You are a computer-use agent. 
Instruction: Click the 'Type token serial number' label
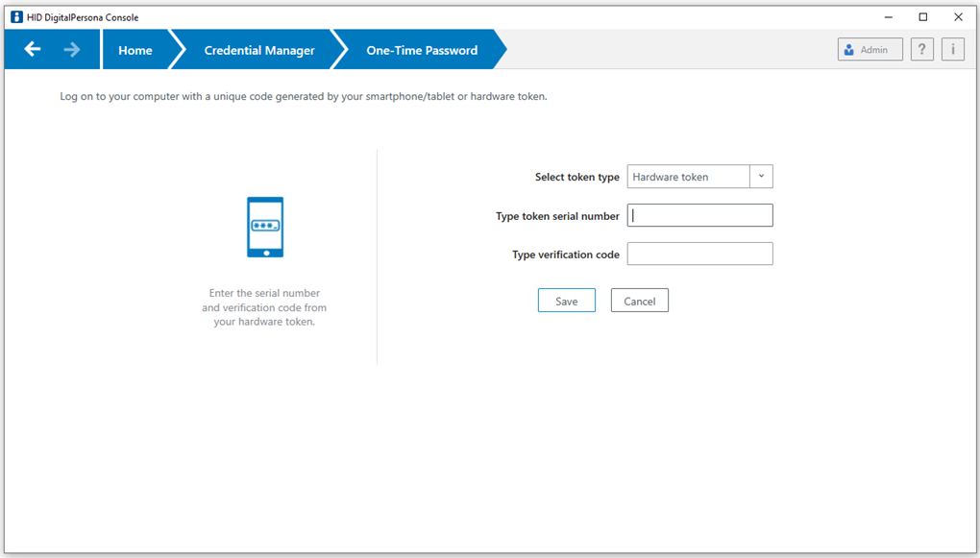point(557,216)
